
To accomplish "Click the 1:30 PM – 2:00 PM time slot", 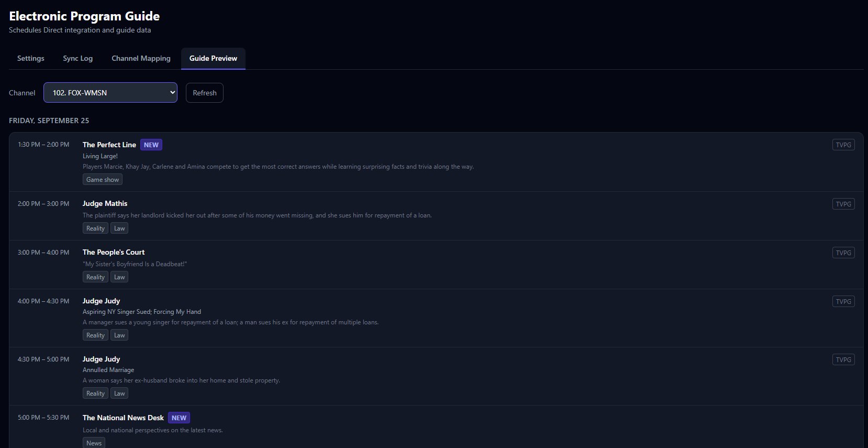I will click(x=43, y=145).
